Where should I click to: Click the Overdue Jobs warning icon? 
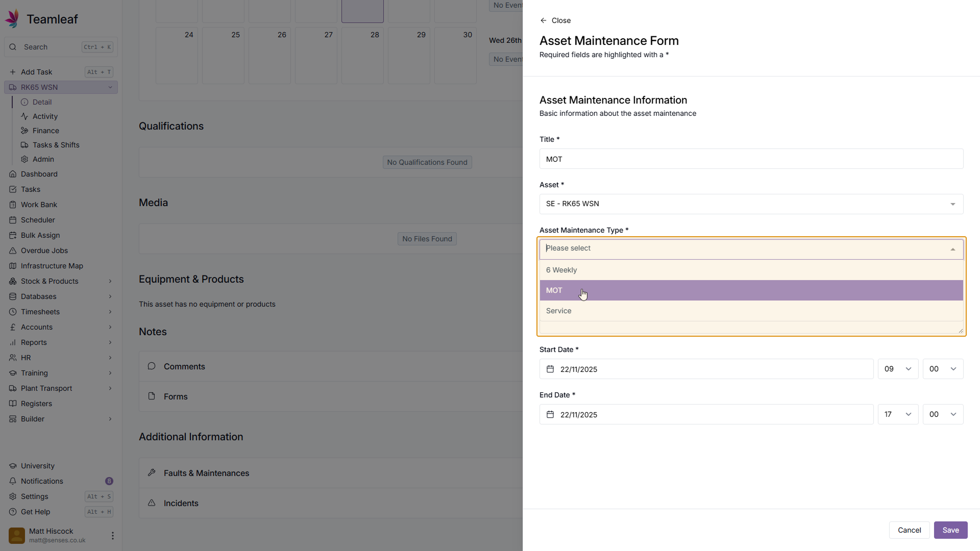13,251
